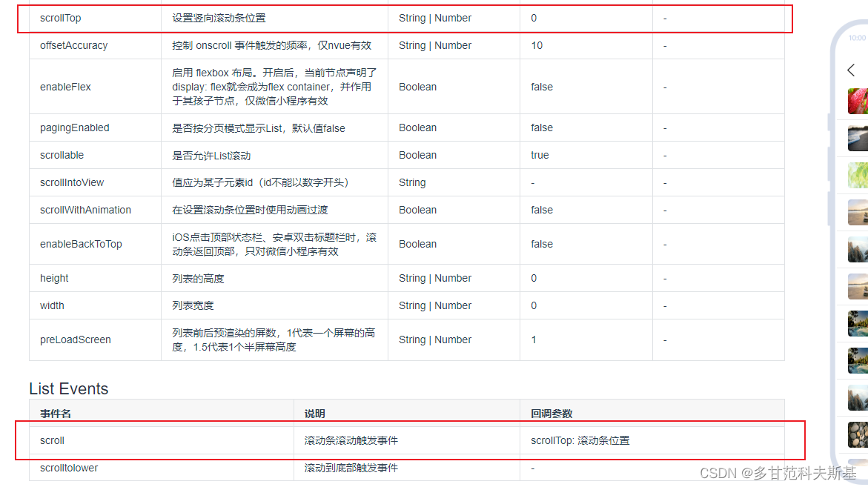Click the back chevron in phone preview

851,70
